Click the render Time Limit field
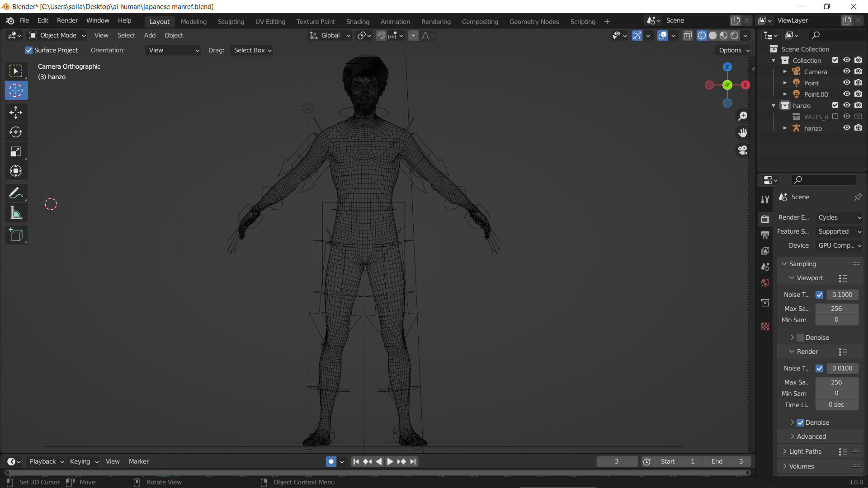Image resolution: width=868 pixels, height=488 pixels. (x=836, y=405)
